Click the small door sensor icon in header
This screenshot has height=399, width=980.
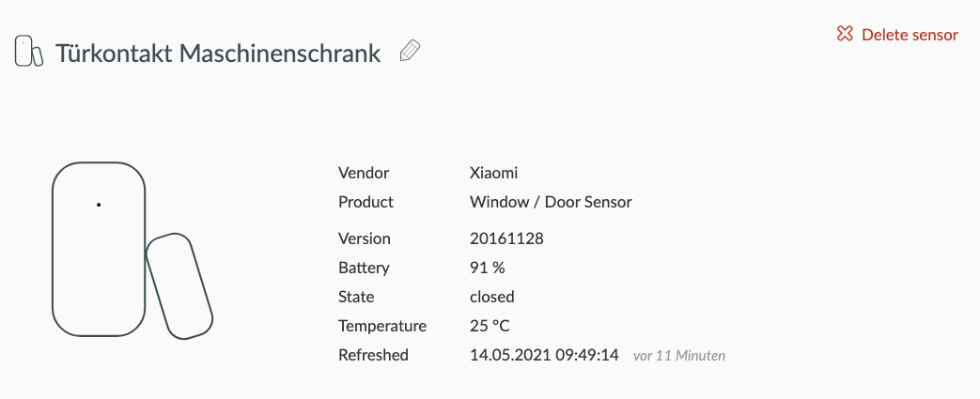[x=28, y=52]
